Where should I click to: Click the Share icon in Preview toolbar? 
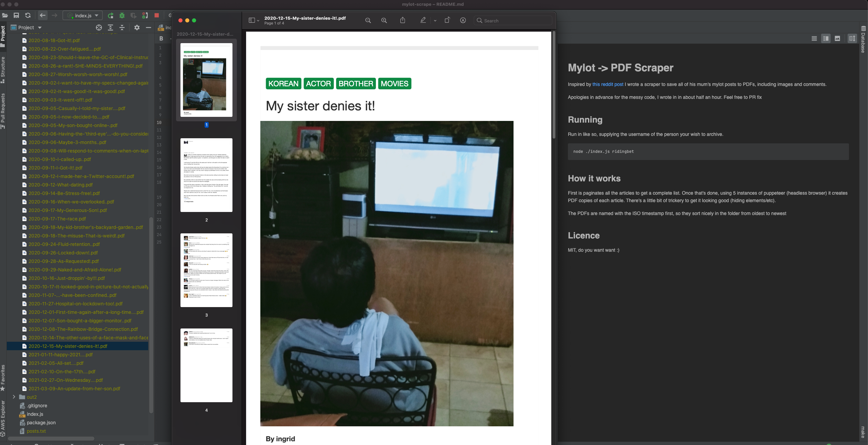coord(402,20)
